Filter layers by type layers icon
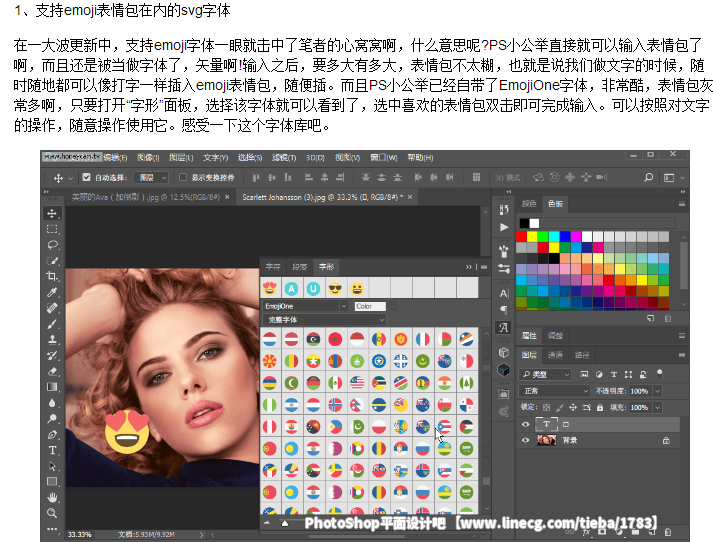This screenshot has height=542, width=713. [x=614, y=375]
